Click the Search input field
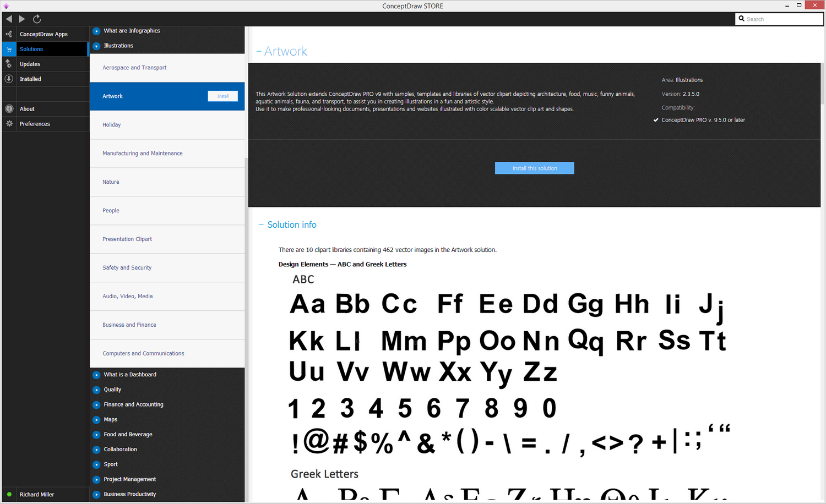 779,19
